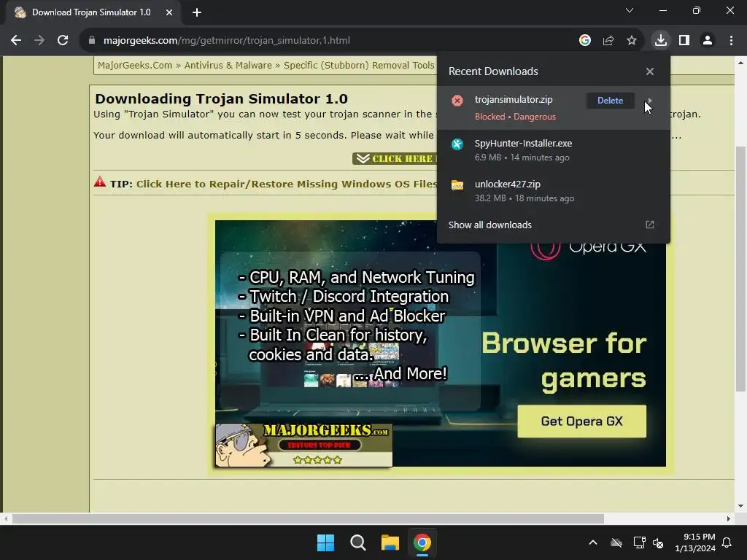Open the Windows Start menu

326,542
